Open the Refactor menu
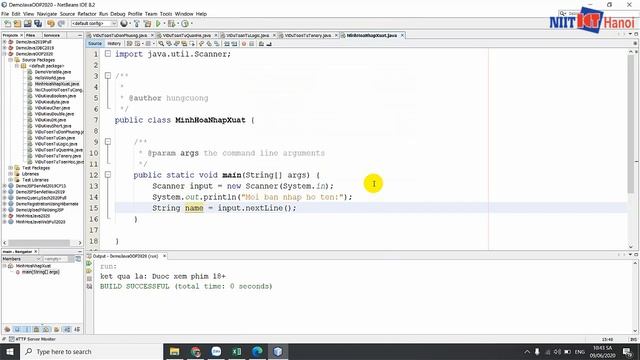The height and width of the screenshot is (360, 640). pyautogui.click(x=87, y=14)
